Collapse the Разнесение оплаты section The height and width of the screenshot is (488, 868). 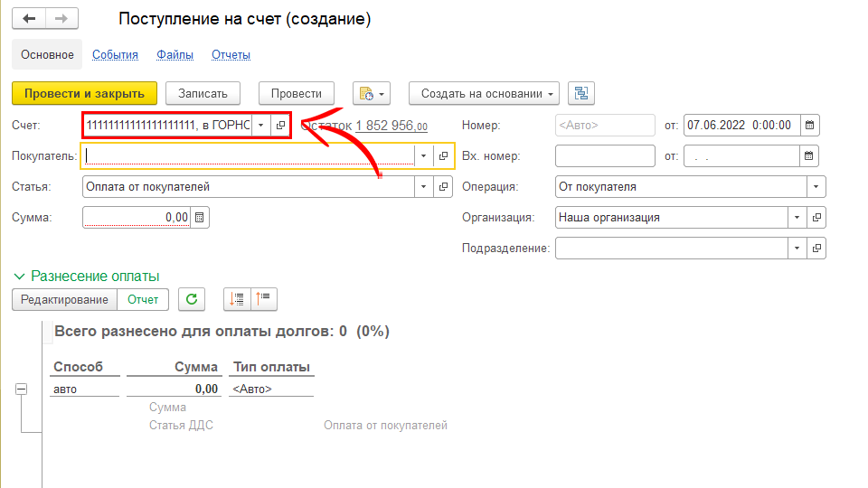[x=19, y=276]
